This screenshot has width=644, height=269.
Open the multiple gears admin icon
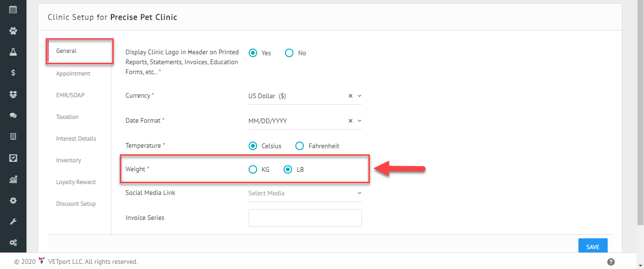coord(13,243)
